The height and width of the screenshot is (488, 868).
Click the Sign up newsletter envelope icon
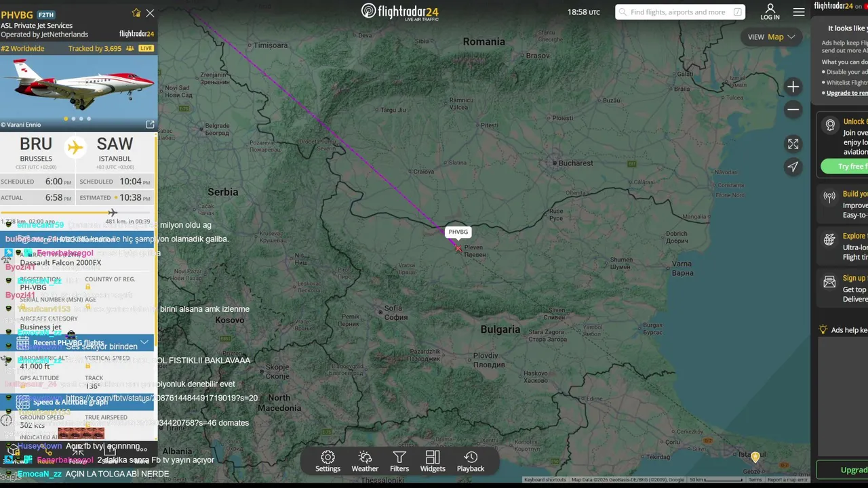pos(829,282)
